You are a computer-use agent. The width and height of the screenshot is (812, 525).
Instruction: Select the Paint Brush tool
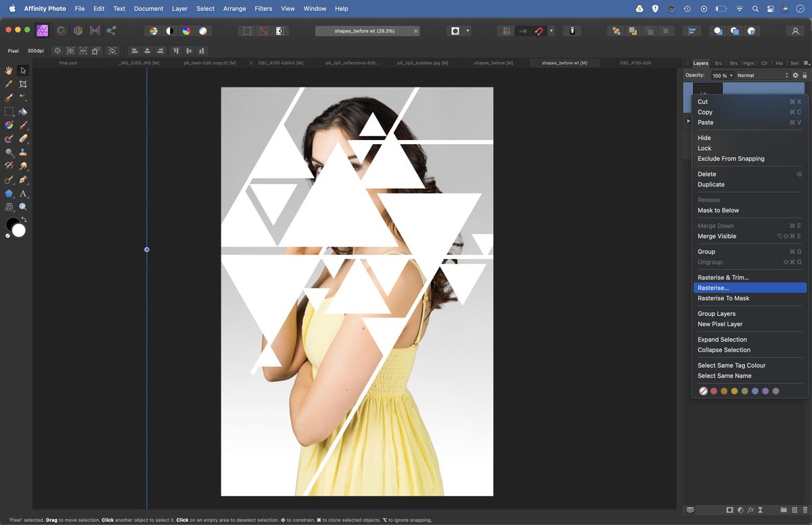22,125
